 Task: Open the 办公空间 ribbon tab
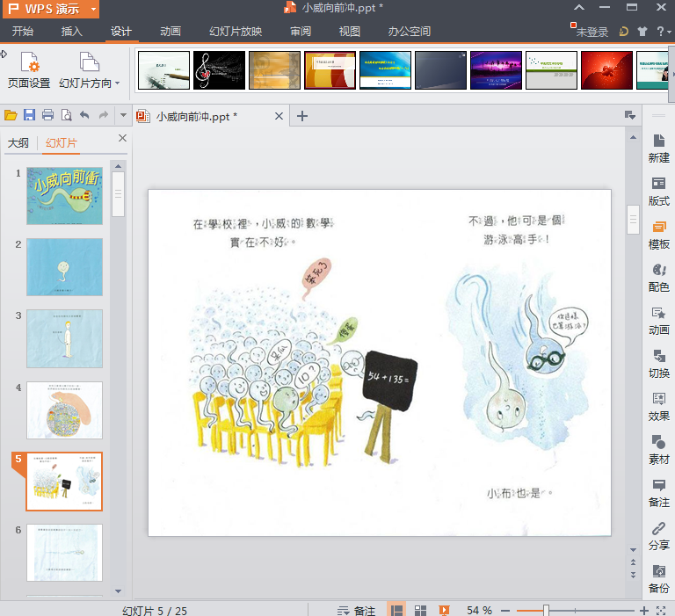coord(409,31)
